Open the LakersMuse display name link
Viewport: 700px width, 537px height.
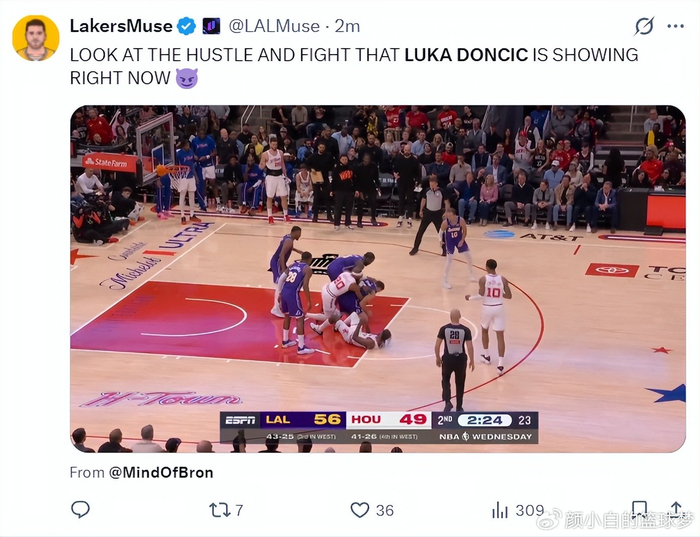point(121,26)
